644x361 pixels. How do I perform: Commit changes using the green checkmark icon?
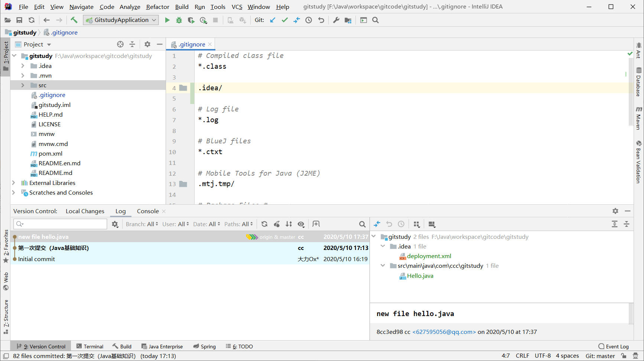[284, 20]
